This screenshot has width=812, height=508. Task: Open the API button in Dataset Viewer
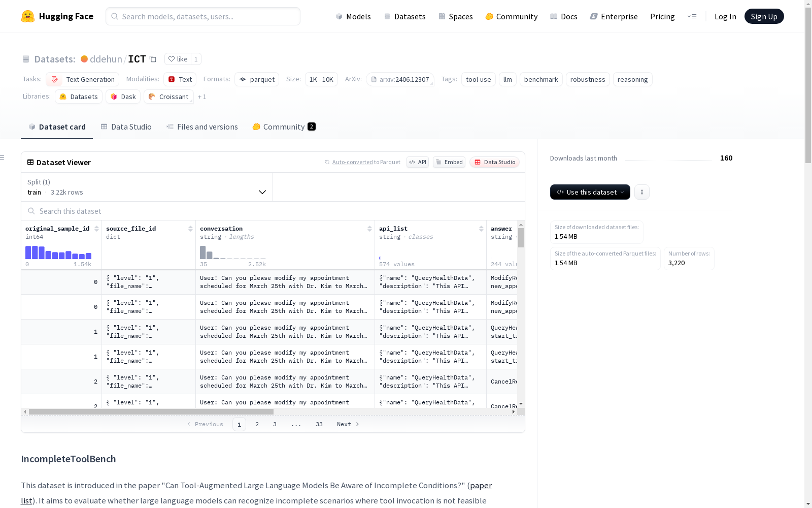(x=418, y=162)
